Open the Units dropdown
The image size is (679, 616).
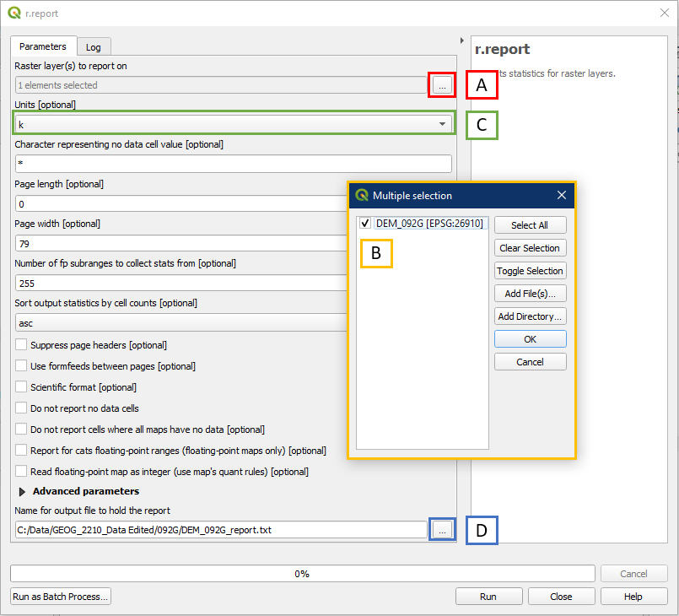(234, 124)
